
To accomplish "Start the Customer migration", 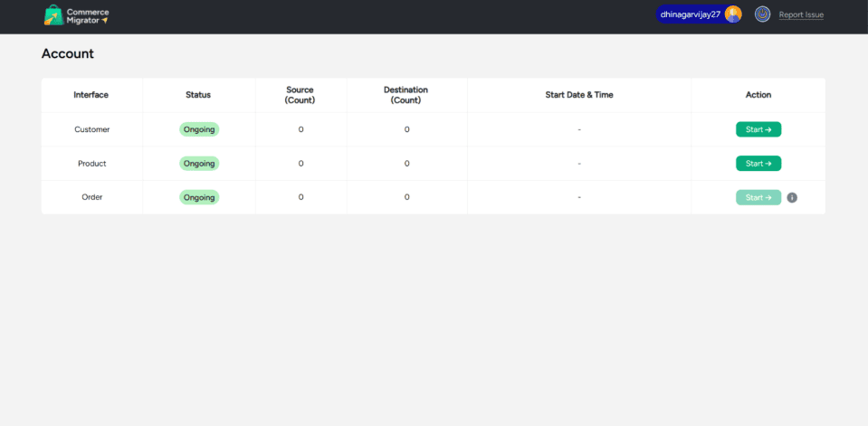I will [x=758, y=129].
